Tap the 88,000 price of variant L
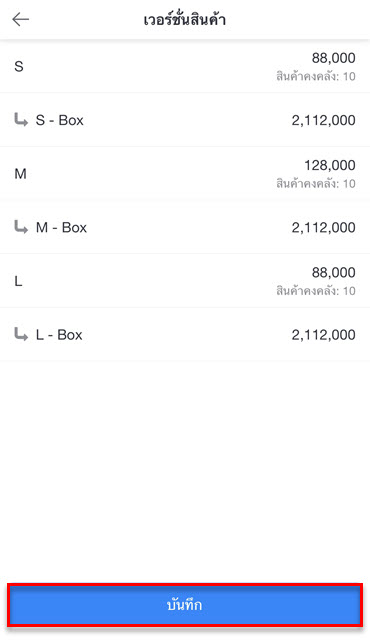 point(334,273)
